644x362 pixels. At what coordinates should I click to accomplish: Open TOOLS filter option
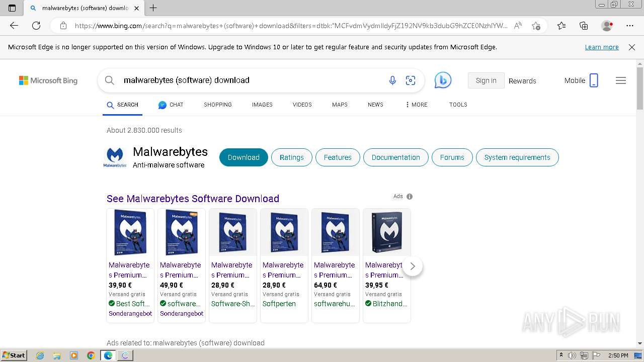[x=458, y=105]
